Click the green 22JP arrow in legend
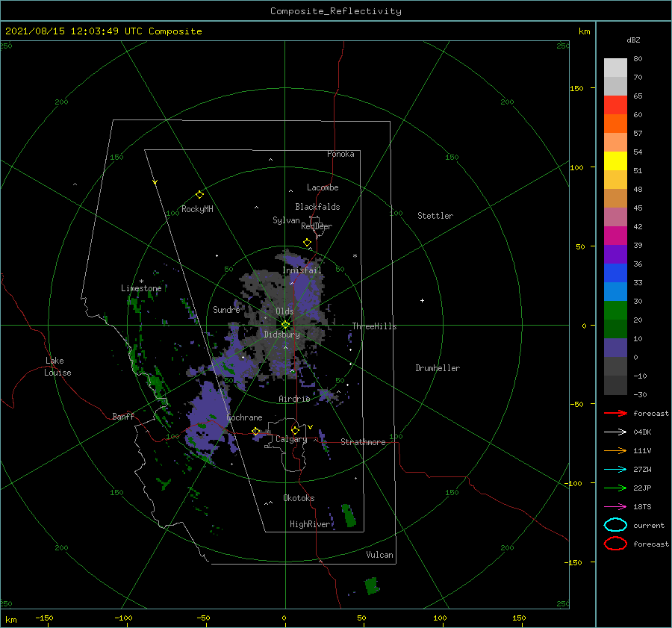 [615, 488]
